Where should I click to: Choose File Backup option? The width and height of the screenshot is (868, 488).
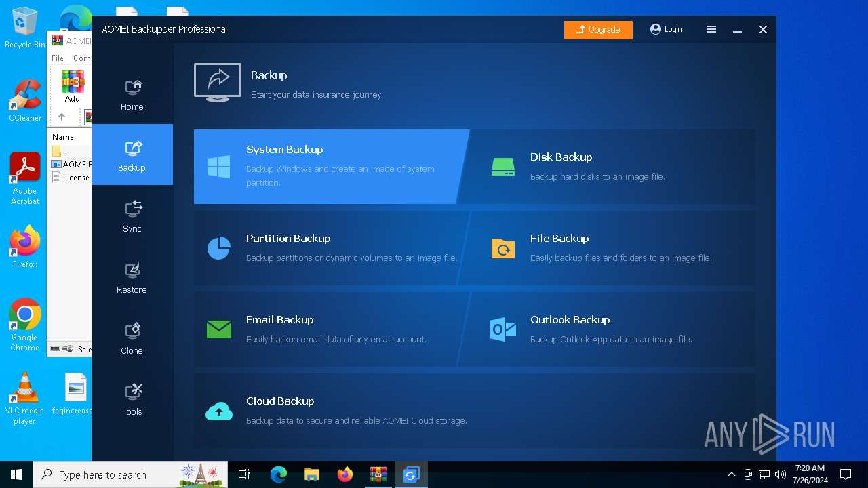tap(607, 248)
